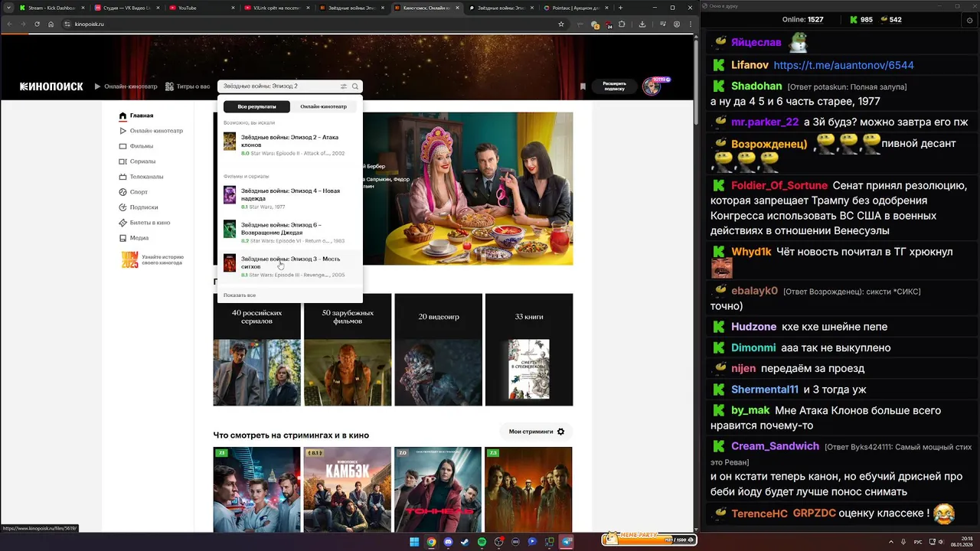The width and height of the screenshot is (980, 551).
Task: Open Spotify from taskbar
Action: [x=482, y=542]
